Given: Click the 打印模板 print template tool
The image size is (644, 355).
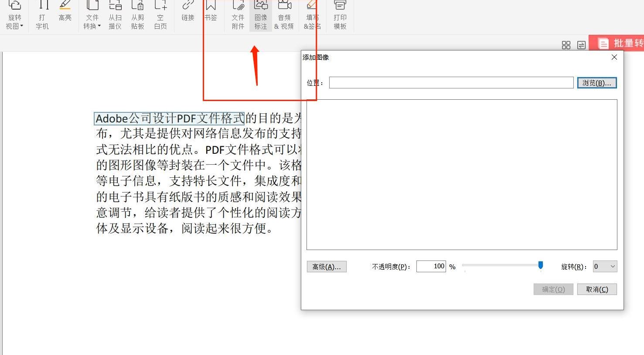Looking at the screenshot, I should [x=339, y=15].
